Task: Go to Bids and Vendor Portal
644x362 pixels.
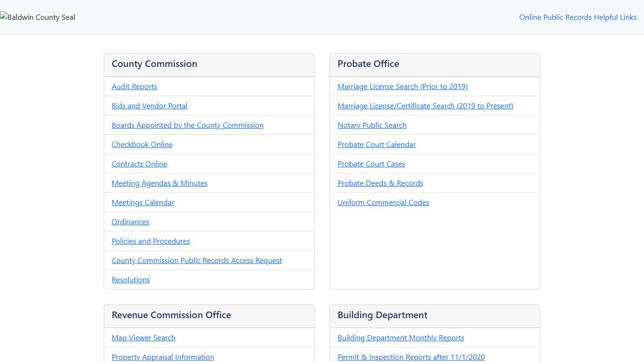Action: pyautogui.click(x=149, y=106)
